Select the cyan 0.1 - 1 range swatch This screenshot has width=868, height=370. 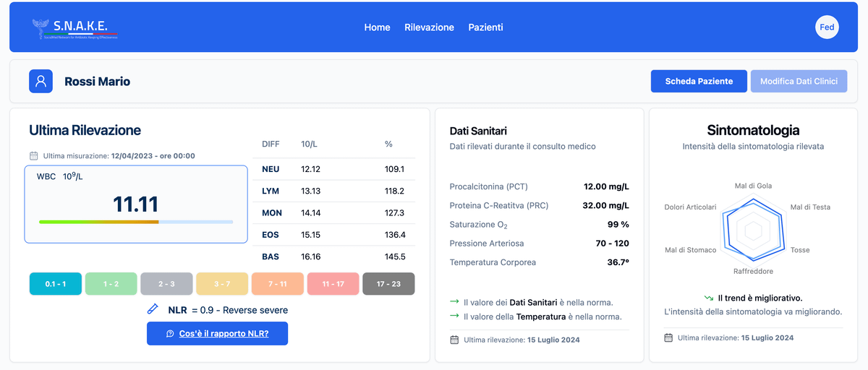pos(56,284)
